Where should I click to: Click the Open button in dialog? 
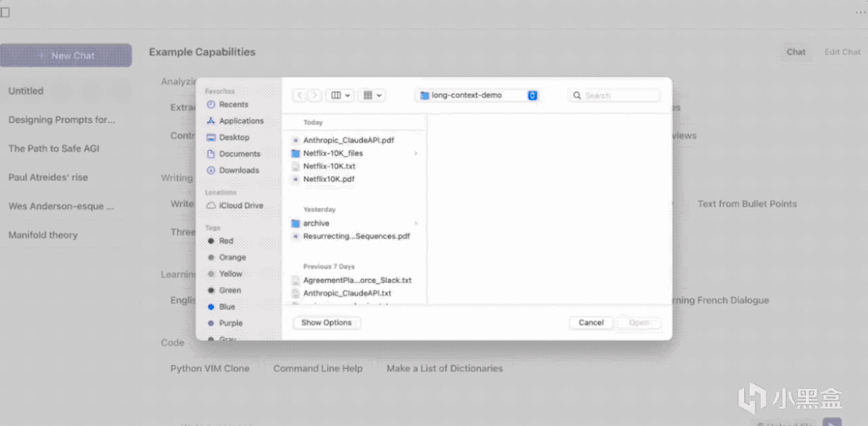click(x=639, y=322)
